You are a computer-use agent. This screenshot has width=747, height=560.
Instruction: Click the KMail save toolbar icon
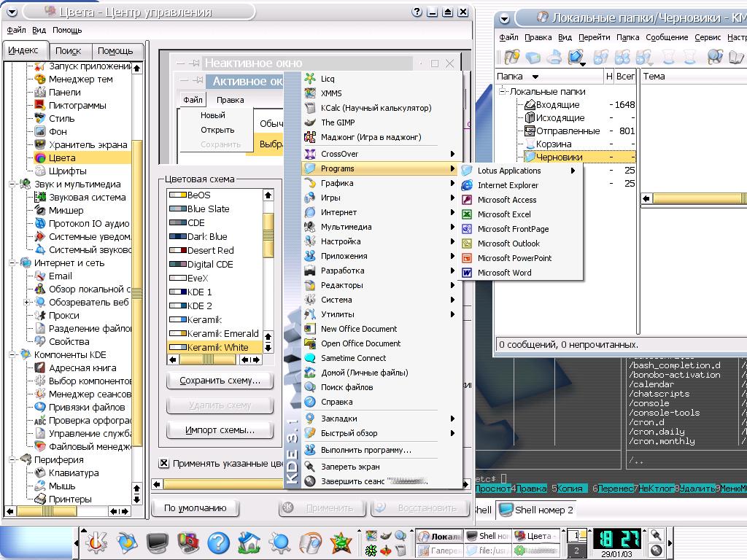(x=533, y=57)
